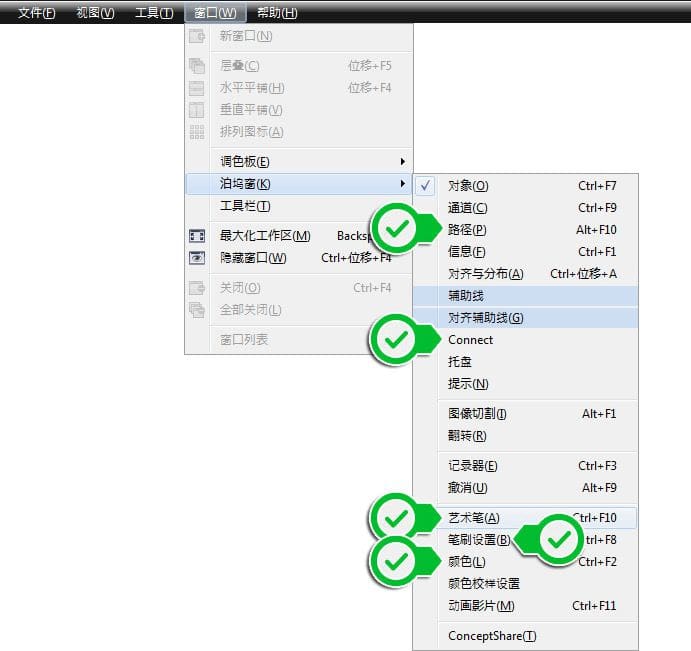Click the 水平平铺 tile horizontally icon

tap(197, 88)
